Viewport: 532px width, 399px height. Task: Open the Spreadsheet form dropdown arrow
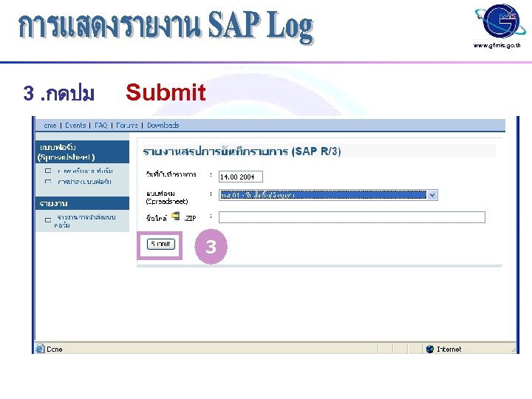pyautogui.click(x=432, y=195)
